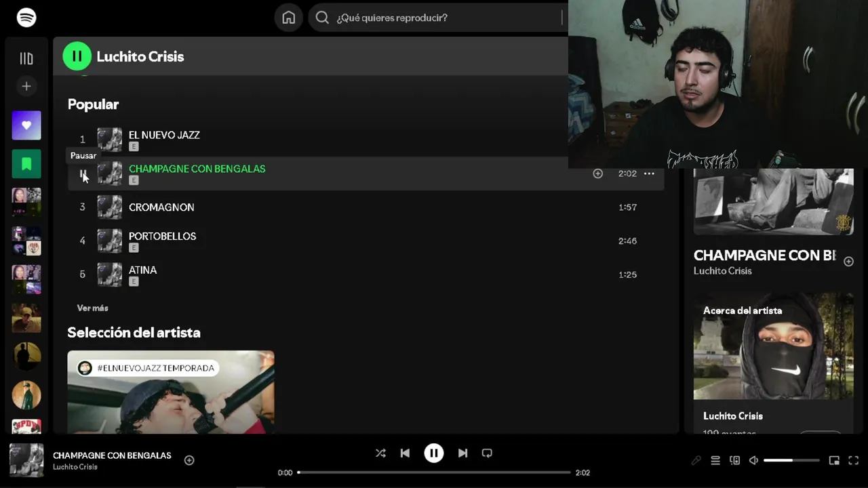Viewport: 868px width, 488px height.
Task: Open the green bookmark episodes item
Action: (x=26, y=163)
